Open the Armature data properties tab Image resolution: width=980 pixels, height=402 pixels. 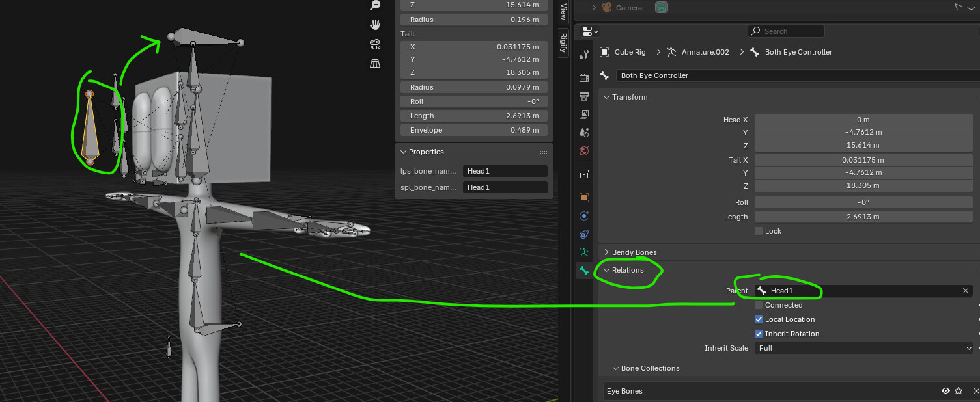pyautogui.click(x=584, y=252)
